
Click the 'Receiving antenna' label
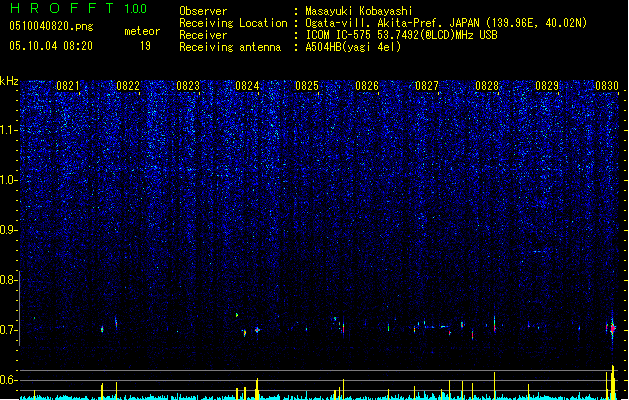point(230,47)
